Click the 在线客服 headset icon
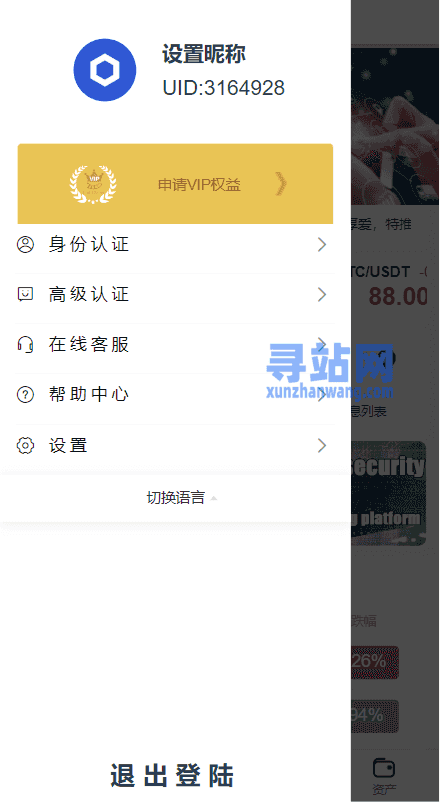Image resolution: width=440 pixels, height=802 pixels. click(25, 344)
